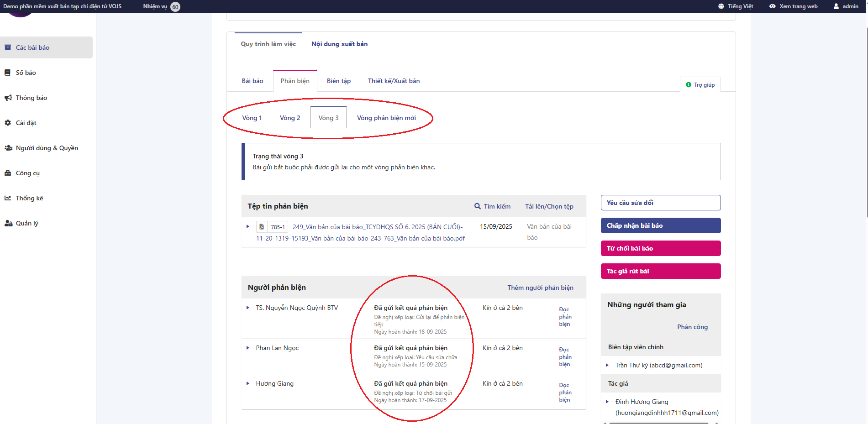This screenshot has width=868, height=424.
Task: Click the Số báo book icon
Action: (8, 73)
